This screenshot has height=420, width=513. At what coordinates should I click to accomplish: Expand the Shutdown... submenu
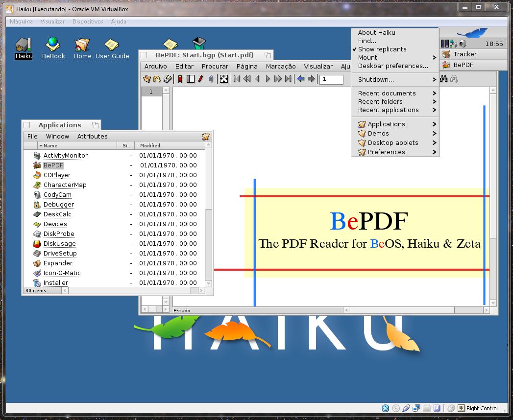[x=395, y=79]
